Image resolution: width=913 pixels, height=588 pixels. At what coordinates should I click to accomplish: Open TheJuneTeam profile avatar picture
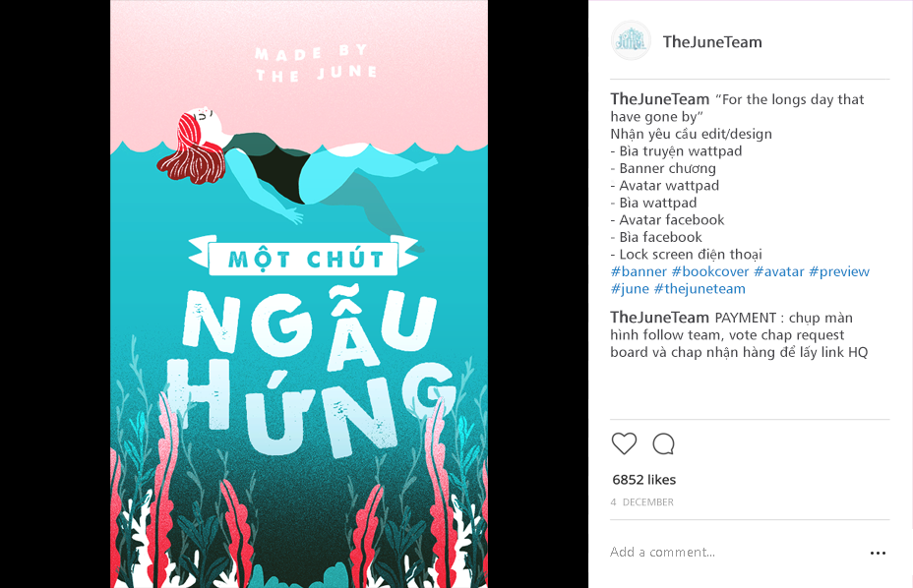tap(631, 40)
